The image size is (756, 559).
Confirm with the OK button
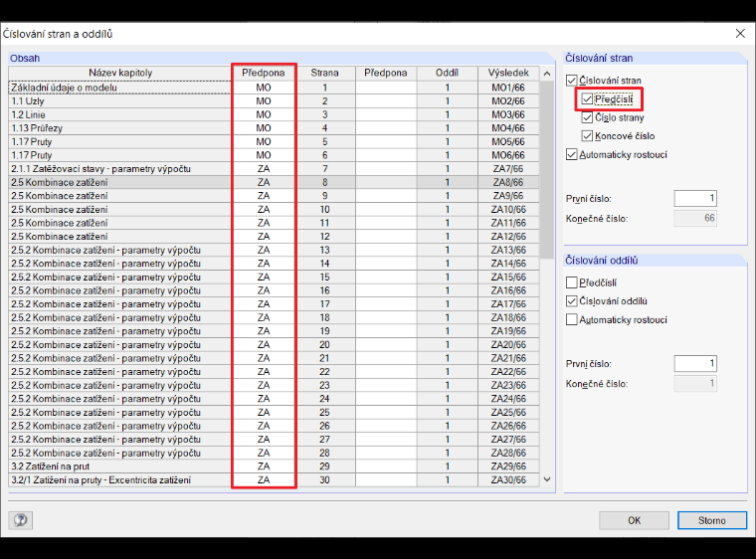coord(634,520)
